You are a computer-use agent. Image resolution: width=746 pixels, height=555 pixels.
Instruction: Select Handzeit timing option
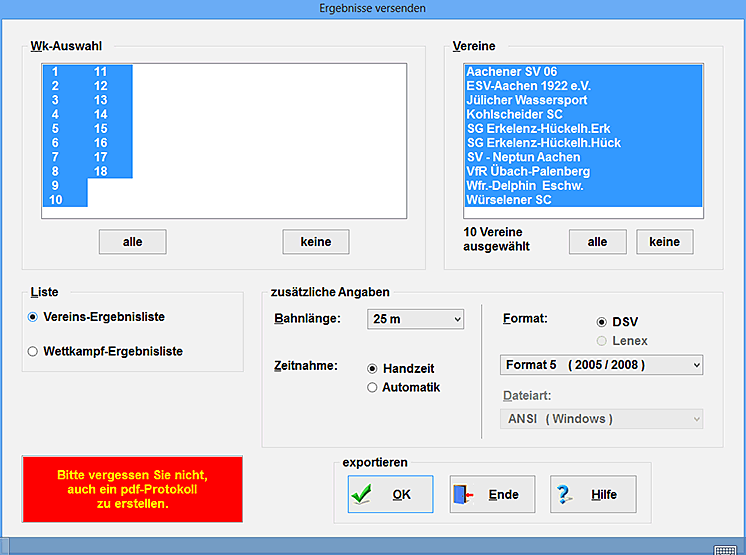pyautogui.click(x=373, y=368)
